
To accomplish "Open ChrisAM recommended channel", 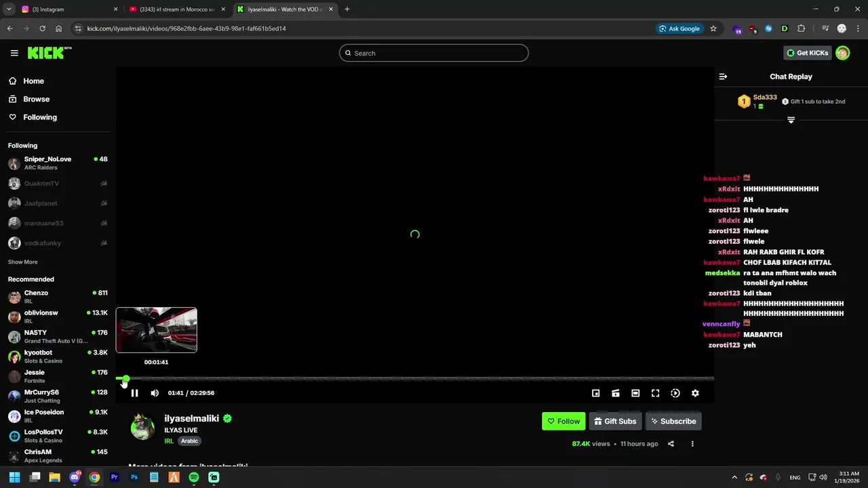I will coord(58,455).
